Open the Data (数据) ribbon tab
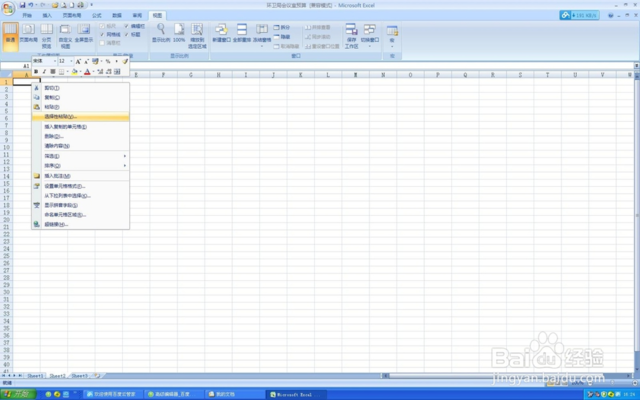The width and height of the screenshot is (640, 400). (x=117, y=16)
